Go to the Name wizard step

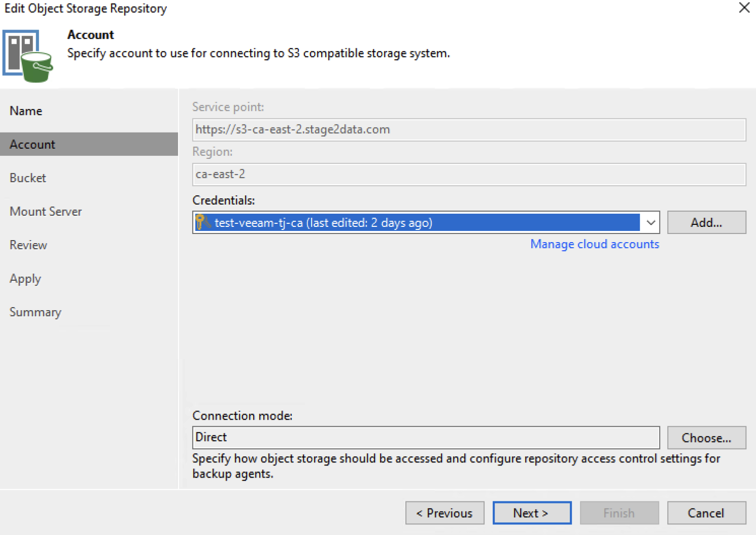coord(26,111)
